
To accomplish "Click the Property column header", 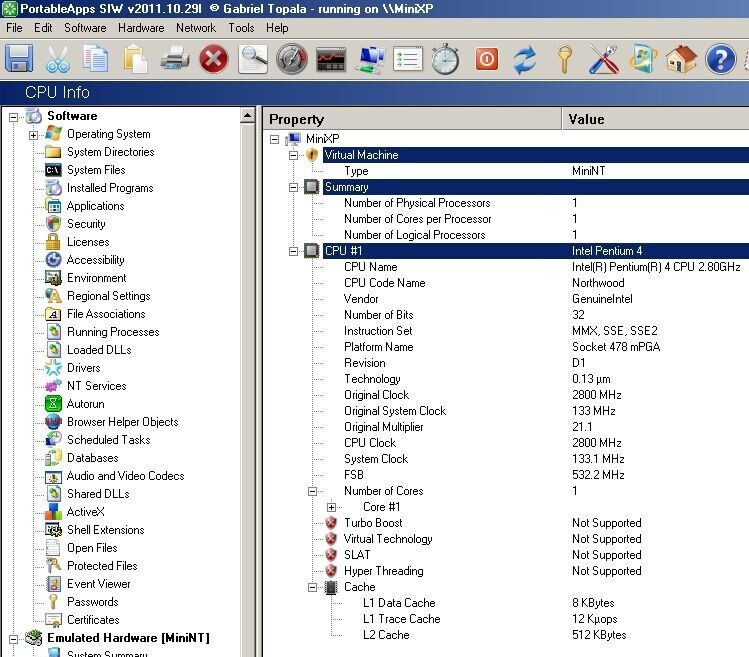I will pyautogui.click(x=413, y=119).
